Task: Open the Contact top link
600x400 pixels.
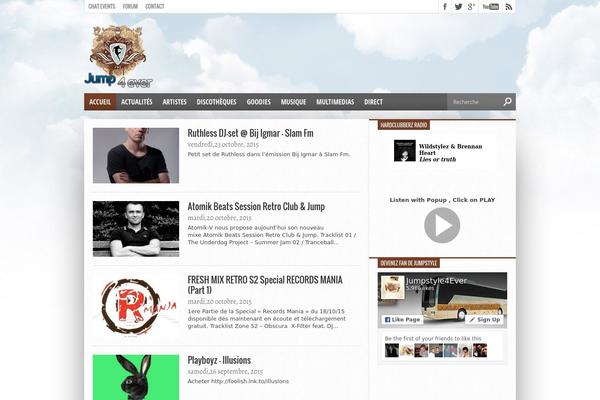Action: pos(155,6)
